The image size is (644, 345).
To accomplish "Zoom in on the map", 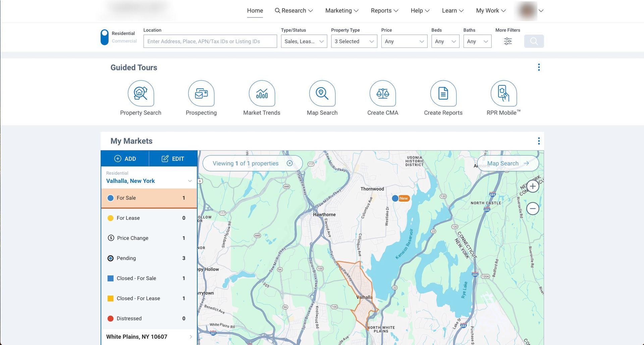I will click(x=533, y=186).
